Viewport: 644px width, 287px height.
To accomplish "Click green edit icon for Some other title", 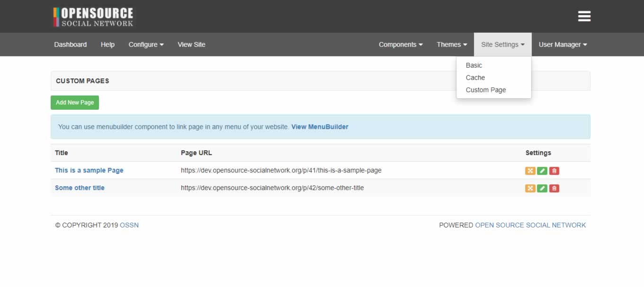I will coord(542,188).
